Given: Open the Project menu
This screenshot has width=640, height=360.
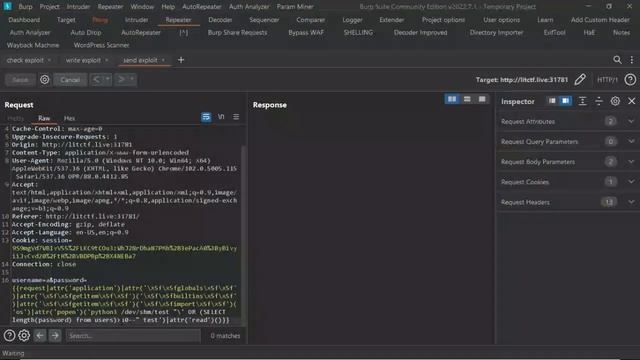Looking at the screenshot, I should point(49,7).
